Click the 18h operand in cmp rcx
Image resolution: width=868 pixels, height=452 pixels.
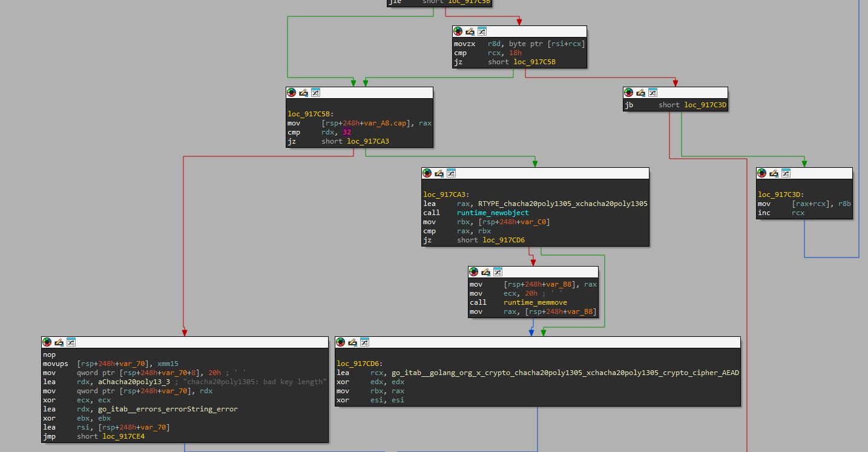pyautogui.click(x=515, y=53)
